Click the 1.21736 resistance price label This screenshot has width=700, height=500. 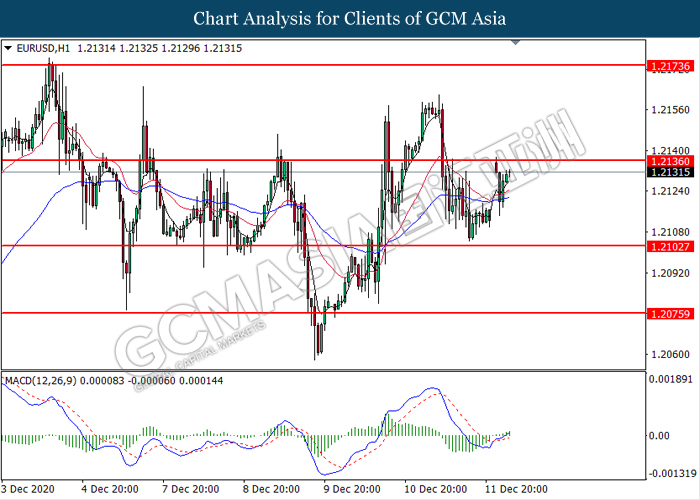click(x=671, y=66)
